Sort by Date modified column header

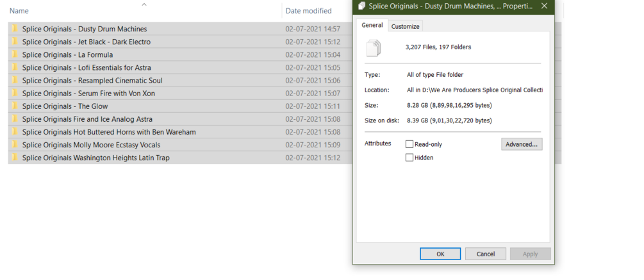click(308, 11)
